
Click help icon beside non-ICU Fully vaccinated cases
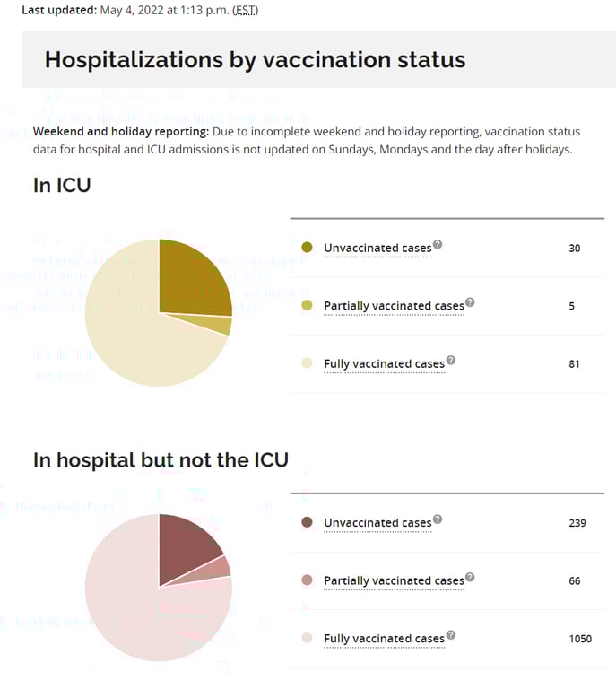[450, 635]
